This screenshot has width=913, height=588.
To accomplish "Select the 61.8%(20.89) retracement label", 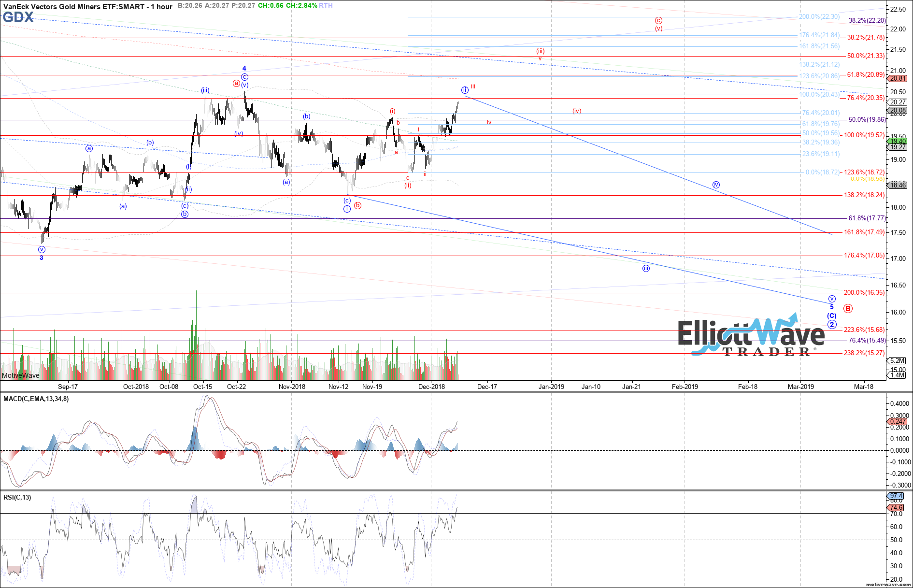I will (x=866, y=75).
